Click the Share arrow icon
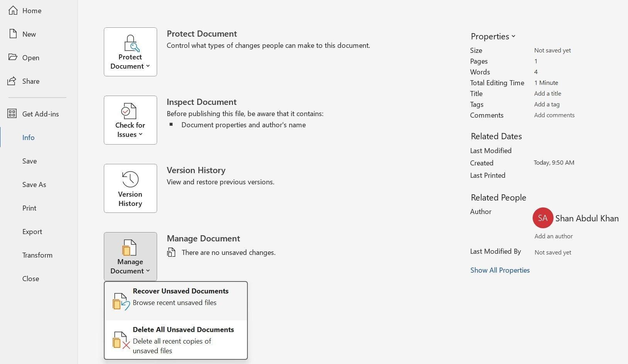This screenshot has height=364, width=628. [12, 81]
